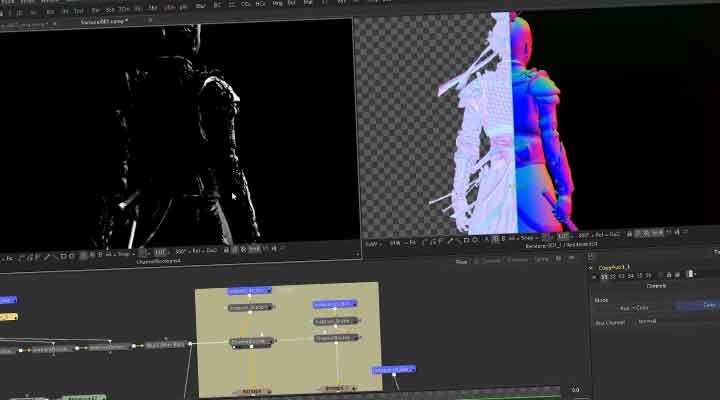Click lock icon in right viewer toolbar
This screenshot has height=400, width=720.
pos(629,234)
